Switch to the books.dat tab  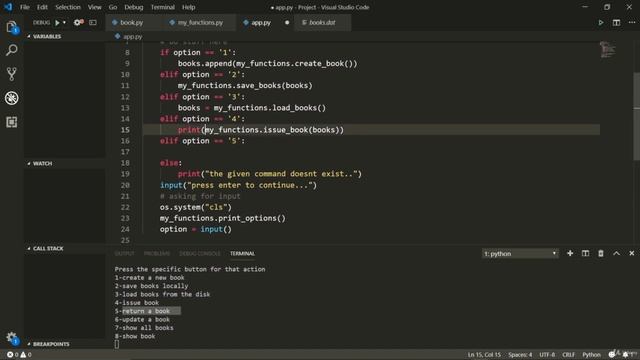(x=322, y=22)
